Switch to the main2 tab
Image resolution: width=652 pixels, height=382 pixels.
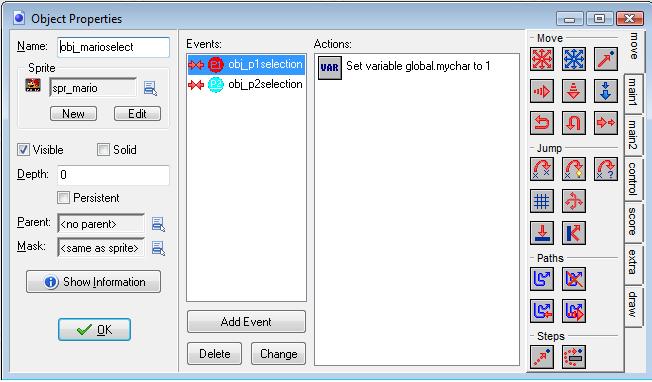[x=633, y=135]
